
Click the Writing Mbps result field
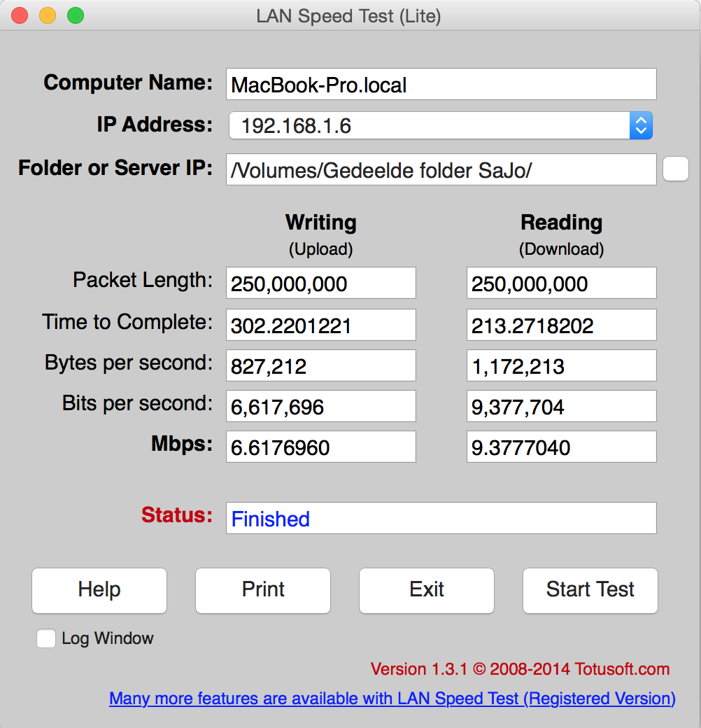point(320,447)
